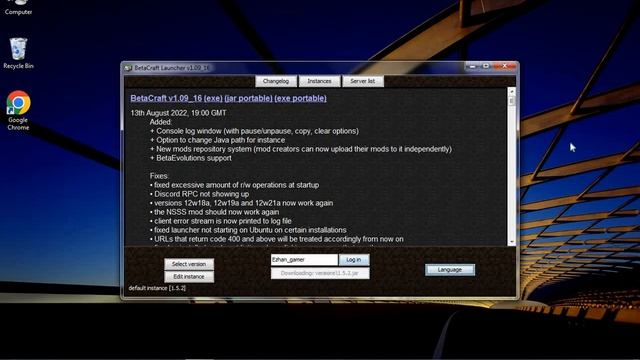Viewport: 640px width, 360px height.
Task: Open the (jar portable) download link
Action: 249,98
